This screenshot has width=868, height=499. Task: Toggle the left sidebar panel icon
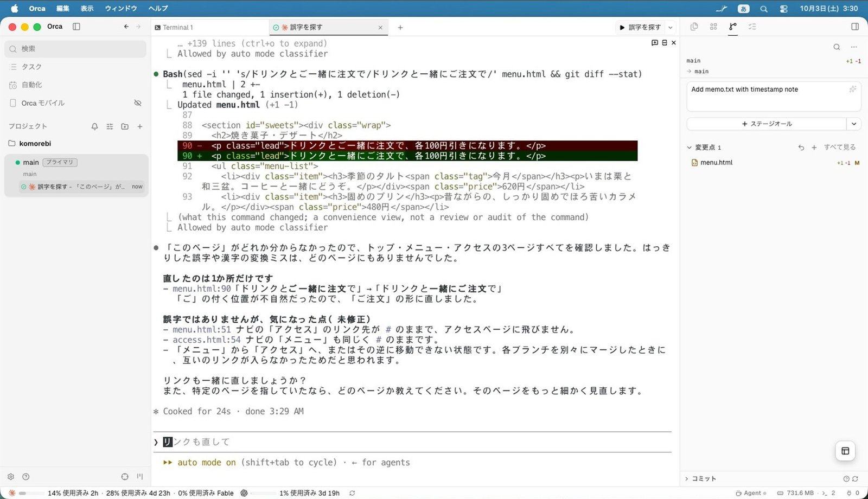pos(76,27)
